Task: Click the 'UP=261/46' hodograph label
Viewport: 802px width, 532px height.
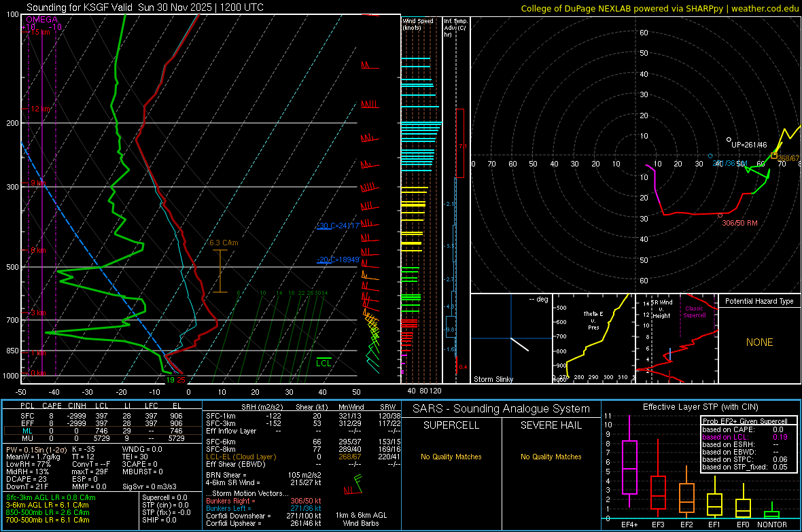Action: pyautogui.click(x=749, y=145)
